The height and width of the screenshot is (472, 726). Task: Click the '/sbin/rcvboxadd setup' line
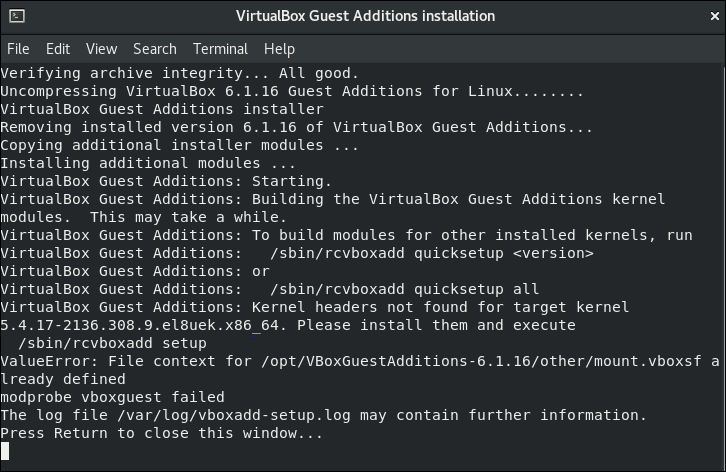tap(112, 343)
